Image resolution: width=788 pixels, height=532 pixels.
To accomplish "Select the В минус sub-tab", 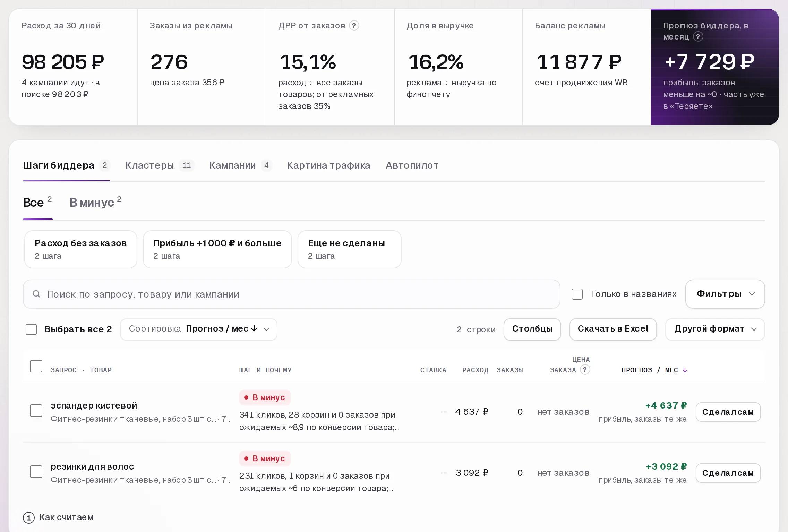I will (96, 203).
